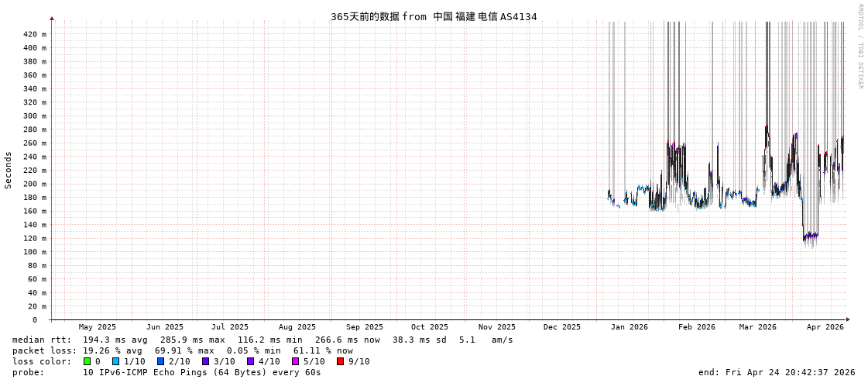The width and height of the screenshot is (868, 383).
Task: Click the 200 m y-axis label
Action: (x=34, y=184)
